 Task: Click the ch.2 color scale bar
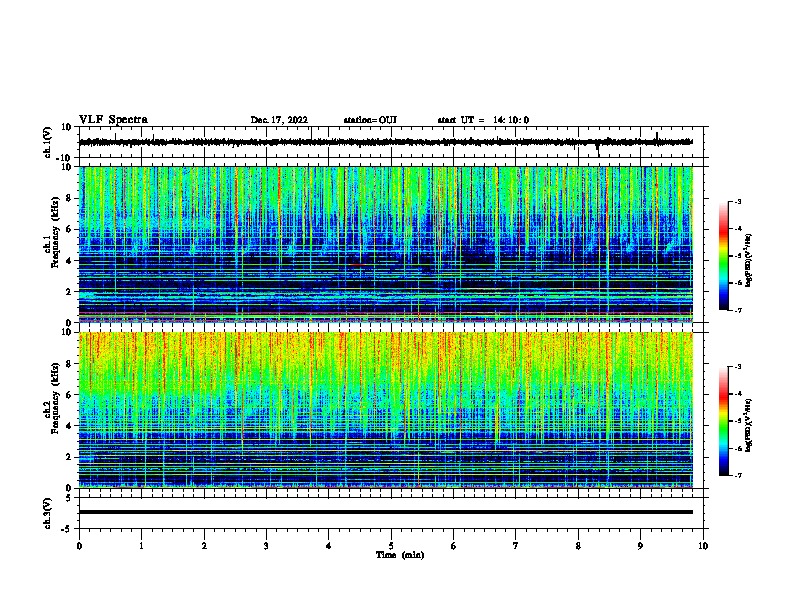click(724, 421)
